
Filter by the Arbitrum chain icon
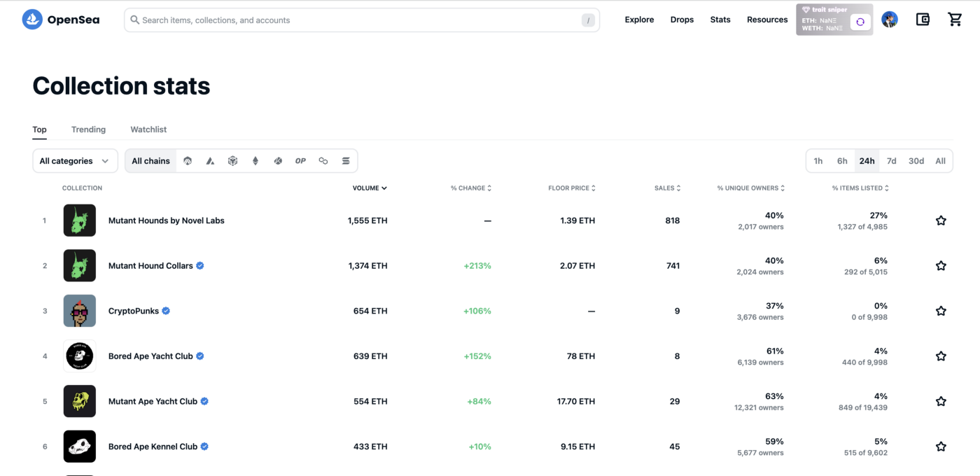(x=188, y=161)
